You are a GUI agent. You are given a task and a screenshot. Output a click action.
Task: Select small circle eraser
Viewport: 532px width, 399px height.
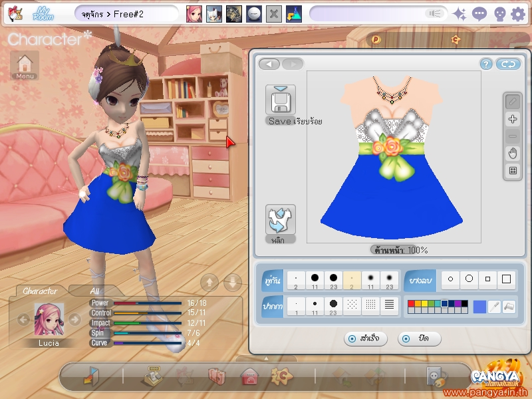pyautogui.click(x=450, y=279)
